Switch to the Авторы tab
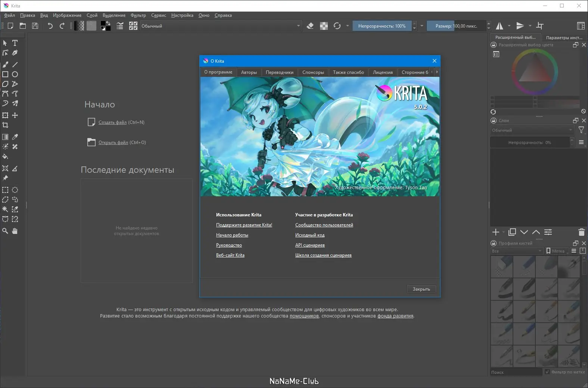The image size is (588, 388). (x=249, y=72)
